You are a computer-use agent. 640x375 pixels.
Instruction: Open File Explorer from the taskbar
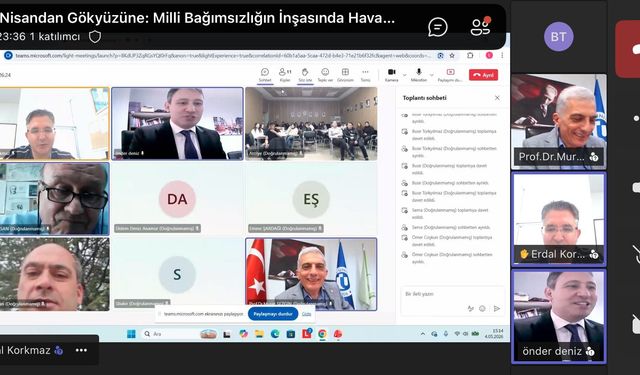tap(259, 334)
